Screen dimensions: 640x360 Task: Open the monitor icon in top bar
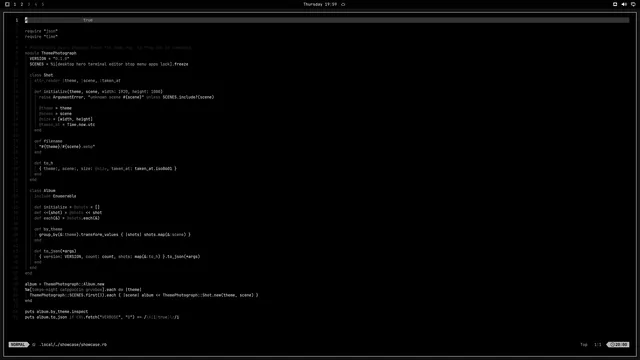(x=633, y=4)
